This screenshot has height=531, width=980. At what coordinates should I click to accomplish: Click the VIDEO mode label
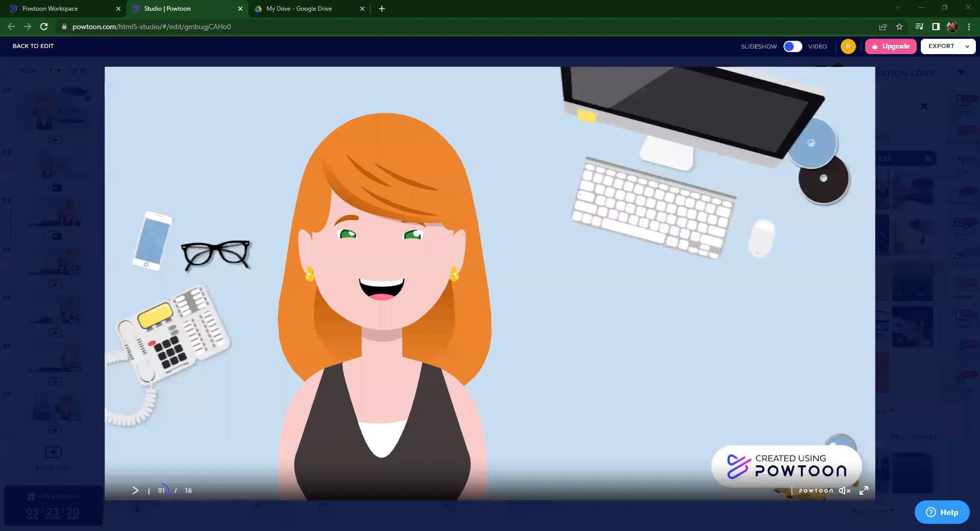817,46
